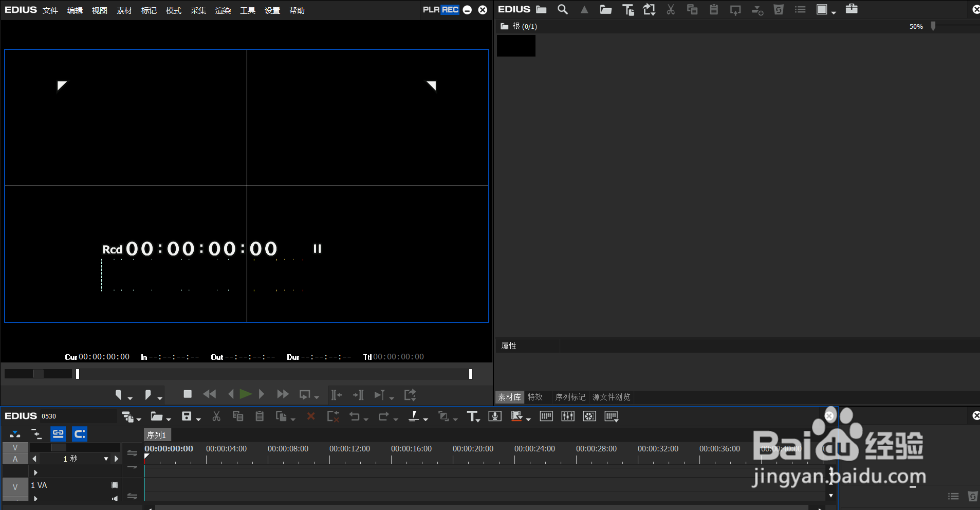Open the 素材 menu
Viewport: 980px width, 510px height.
[124, 10]
